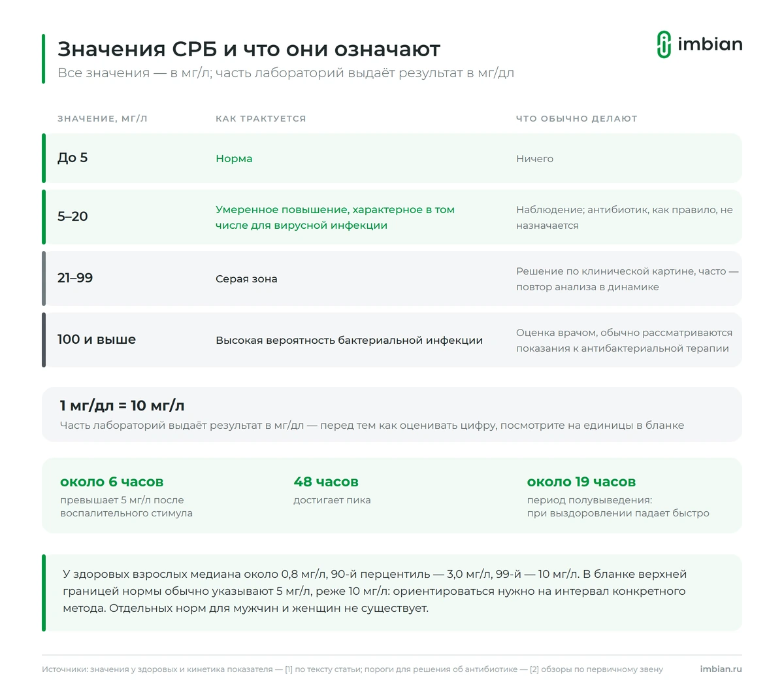
Task: Click the "около 19 часов" stat
Action: pyautogui.click(x=581, y=482)
